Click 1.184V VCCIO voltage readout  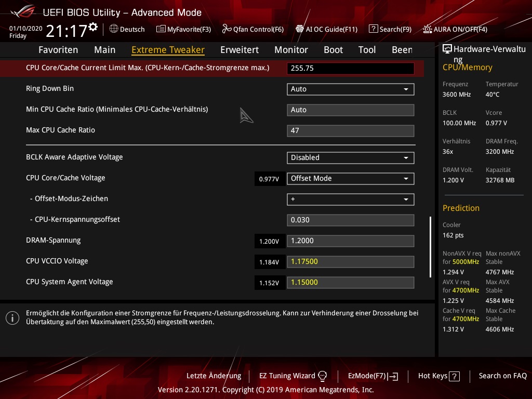pyautogui.click(x=270, y=262)
